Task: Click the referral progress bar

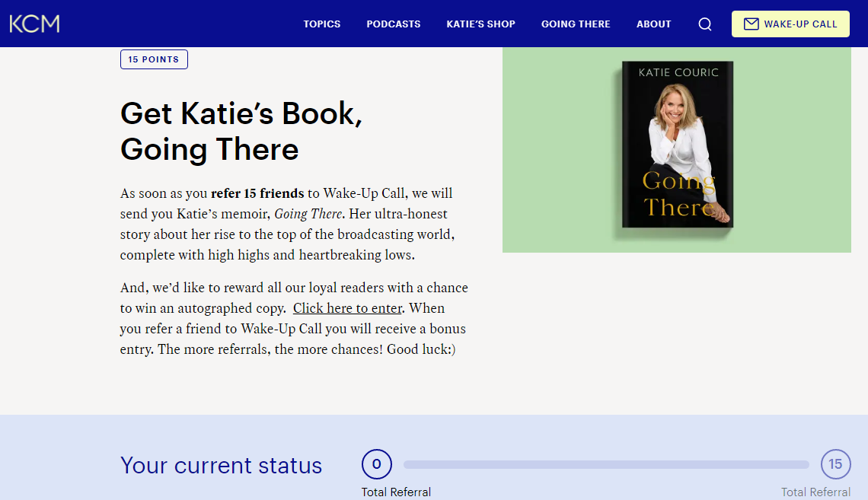Action: click(x=606, y=464)
